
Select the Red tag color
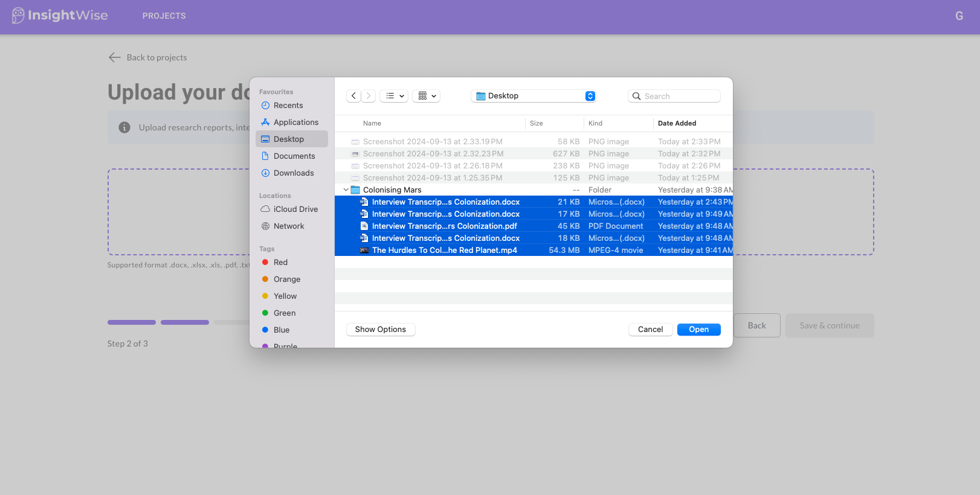[280, 263]
